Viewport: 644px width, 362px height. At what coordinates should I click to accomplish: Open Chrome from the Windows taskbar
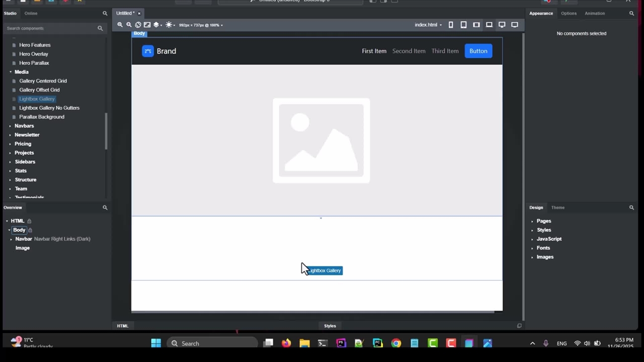coord(396,343)
